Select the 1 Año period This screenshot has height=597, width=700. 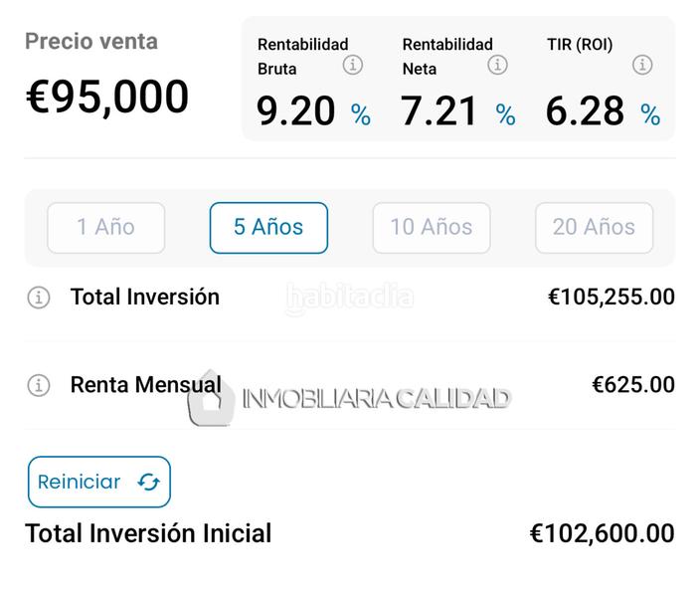(x=106, y=228)
